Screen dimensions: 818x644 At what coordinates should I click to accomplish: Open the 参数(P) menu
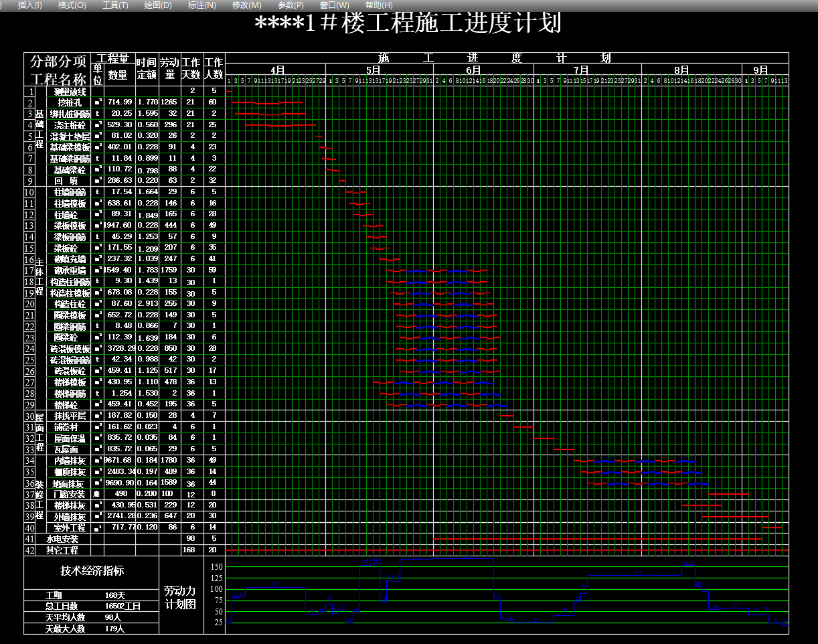(291, 5)
